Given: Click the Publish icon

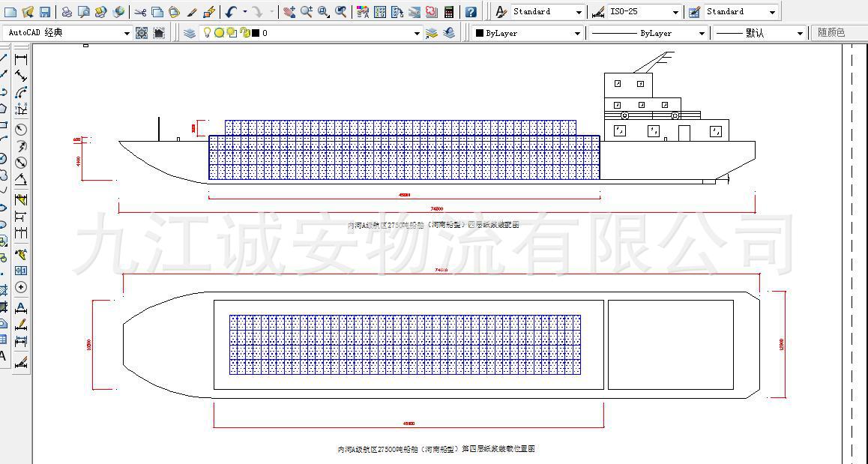Looking at the screenshot, I should click(100, 12).
